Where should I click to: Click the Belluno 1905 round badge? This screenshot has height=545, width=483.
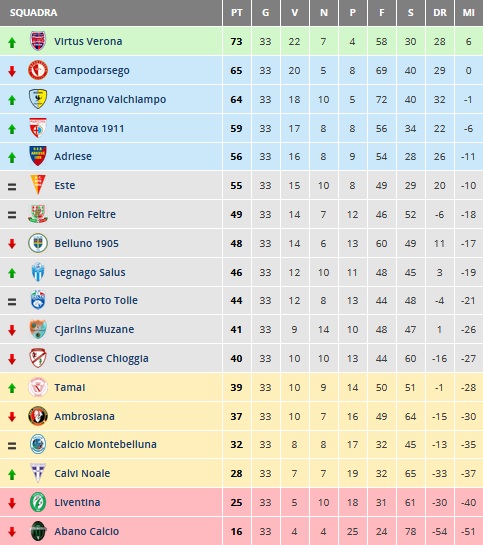click(38, 243)
